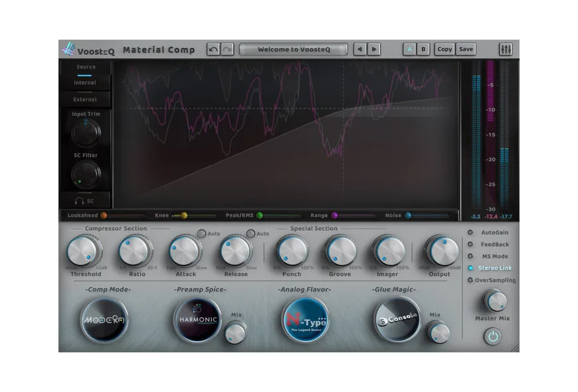The height and width of the screenshot is (392, 578).
Task: Switch to state B
Action: pyautogui.click(x=423, y=49)
